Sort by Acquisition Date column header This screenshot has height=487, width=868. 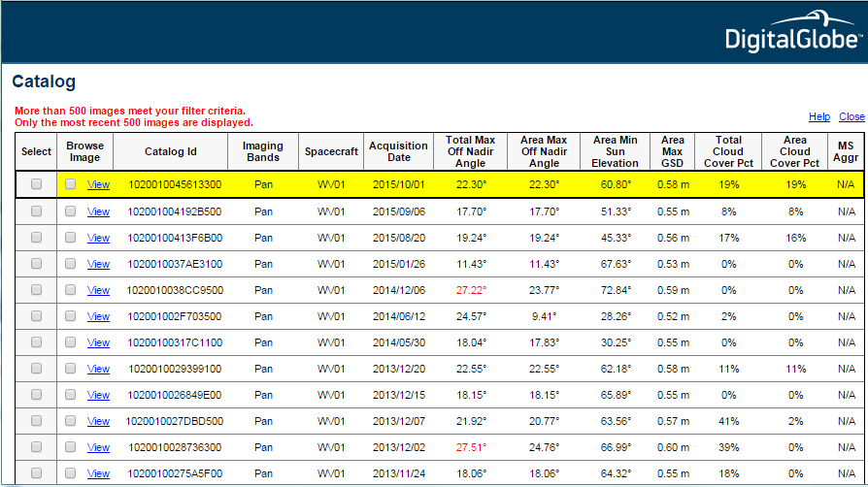click(x=398, y=151)
